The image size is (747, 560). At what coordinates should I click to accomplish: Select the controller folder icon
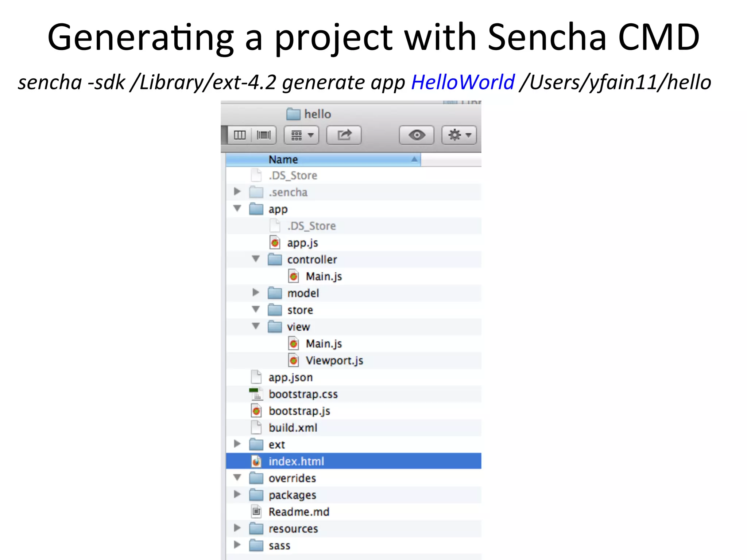[x=275, y=259]
